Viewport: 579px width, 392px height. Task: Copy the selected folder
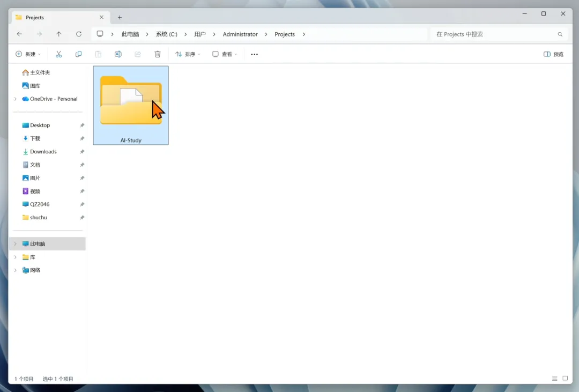pos(78,54)
